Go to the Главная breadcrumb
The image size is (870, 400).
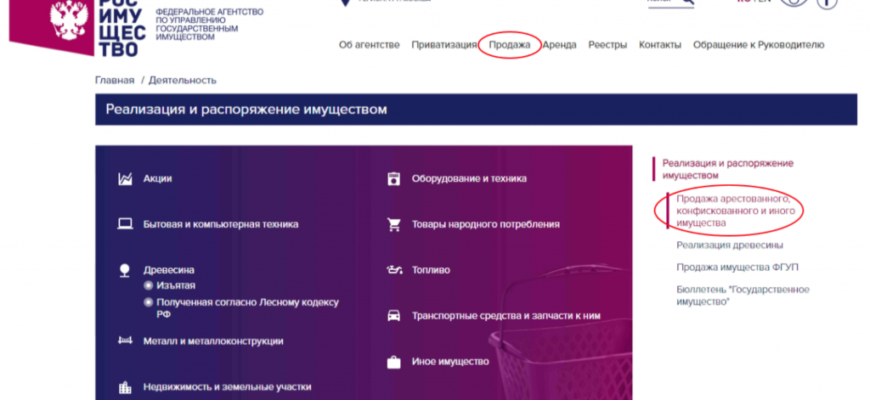[115, 80]
